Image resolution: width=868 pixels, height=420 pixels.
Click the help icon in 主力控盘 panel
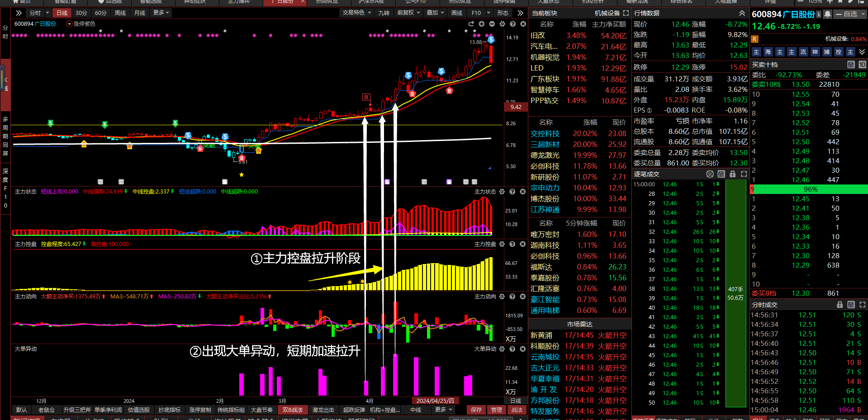point(512,244)
